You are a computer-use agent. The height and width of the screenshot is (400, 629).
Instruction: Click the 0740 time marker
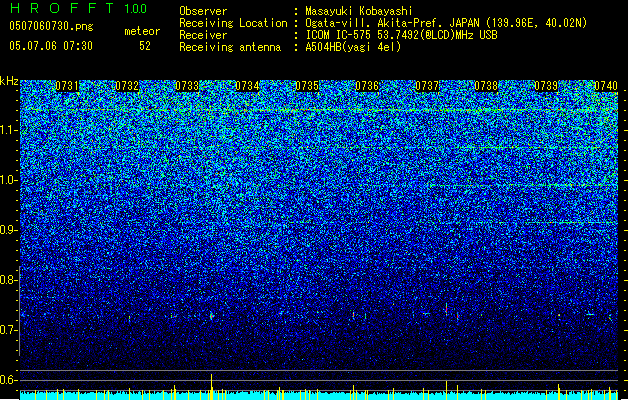tap(606, 86)
